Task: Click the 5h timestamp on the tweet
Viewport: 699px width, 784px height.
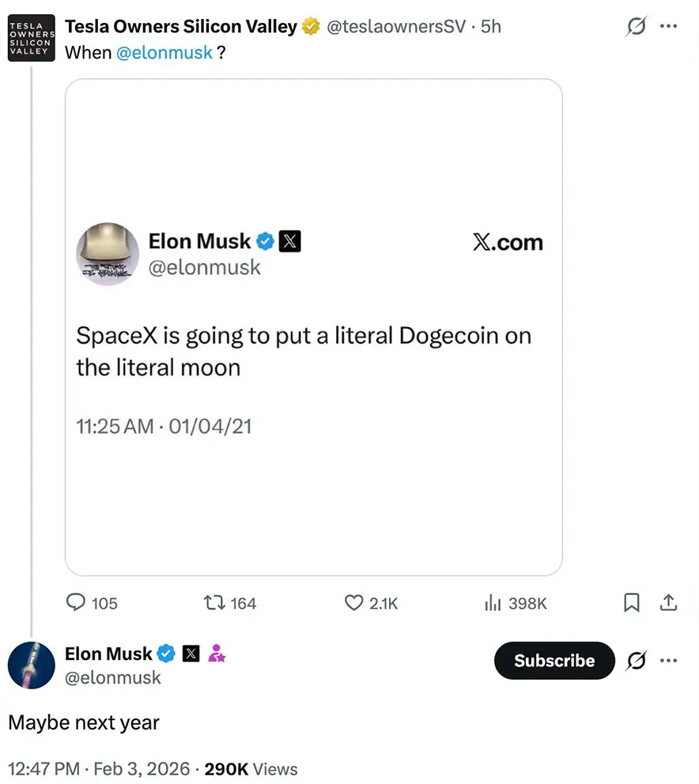Action: click(x=489, y=25)
